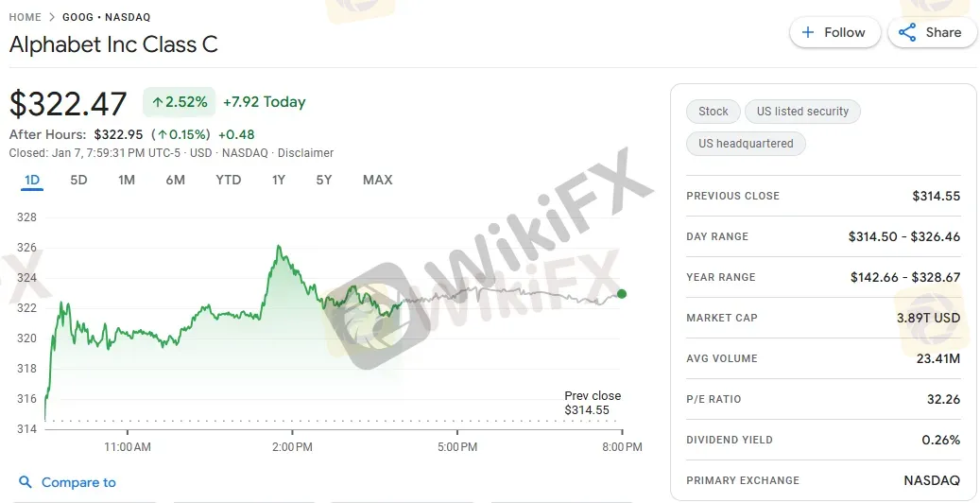This screenshot has width=980, height=503.
Task: Switch to the 5D chart tab
Action: tap(78, 180)
